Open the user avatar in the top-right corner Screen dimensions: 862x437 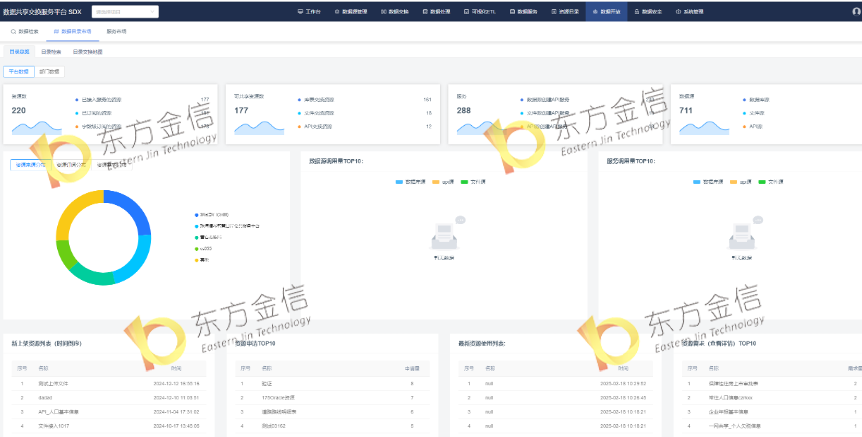858,12
